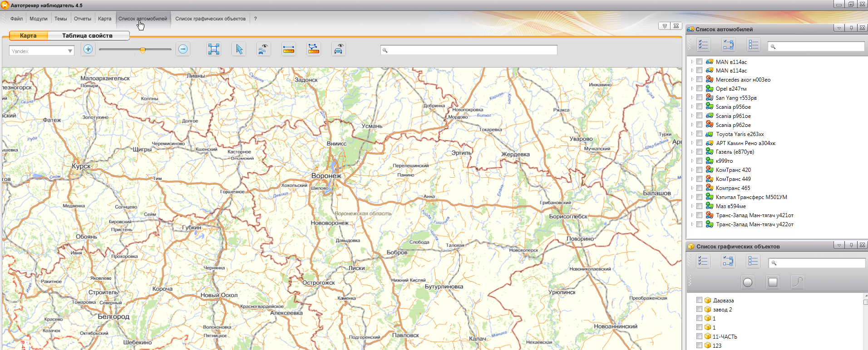Open the Yandex map provider dropdown
The image size is (868, 350).
(x=70, y=51)
